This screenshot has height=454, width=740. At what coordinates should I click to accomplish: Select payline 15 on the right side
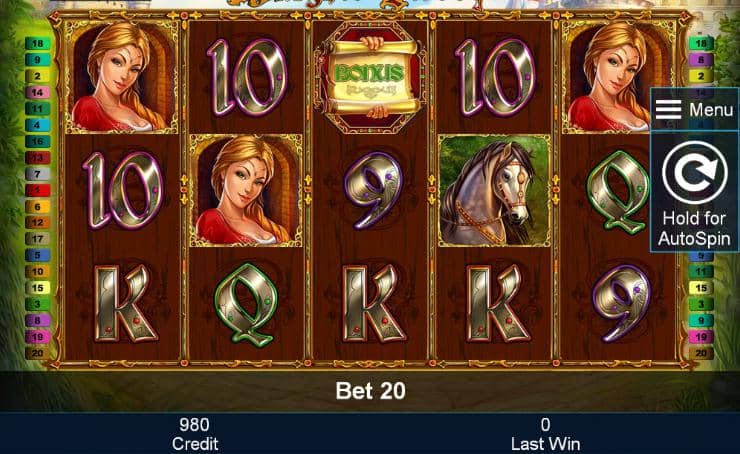point(701,288)
